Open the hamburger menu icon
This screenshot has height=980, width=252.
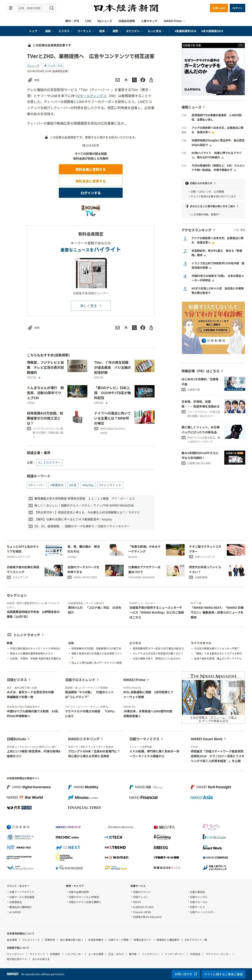tap(11, 8)
